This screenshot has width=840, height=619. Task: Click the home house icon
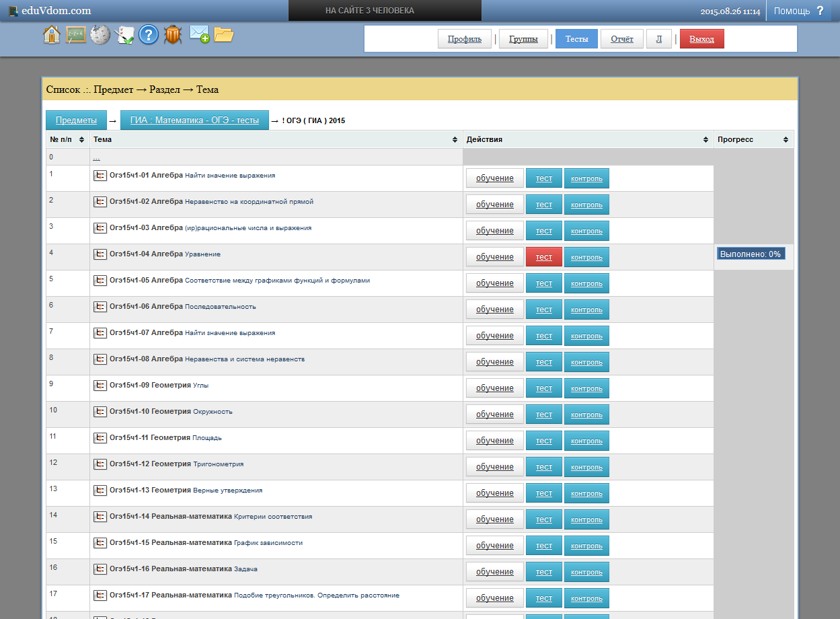tap(52, 34)
